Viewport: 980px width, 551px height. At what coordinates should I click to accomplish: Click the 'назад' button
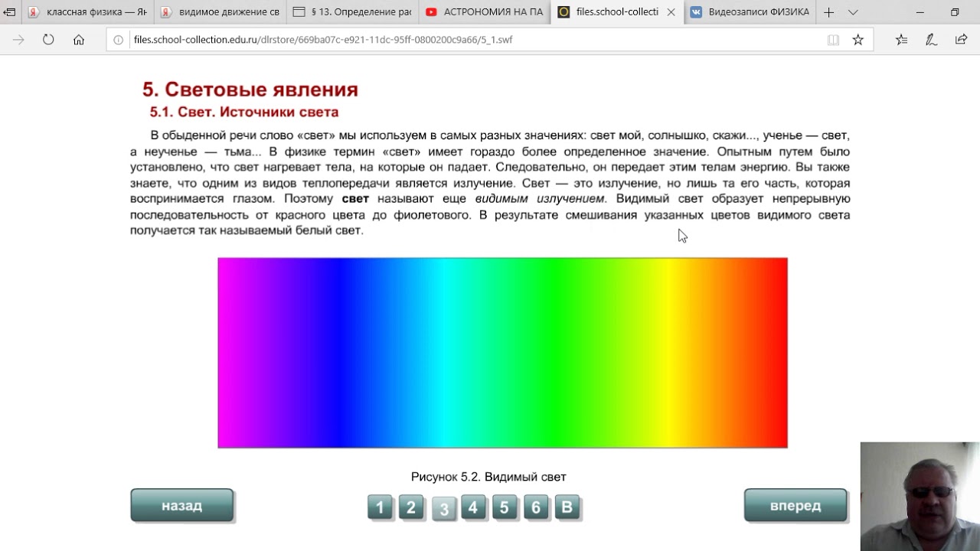point(182,506)
